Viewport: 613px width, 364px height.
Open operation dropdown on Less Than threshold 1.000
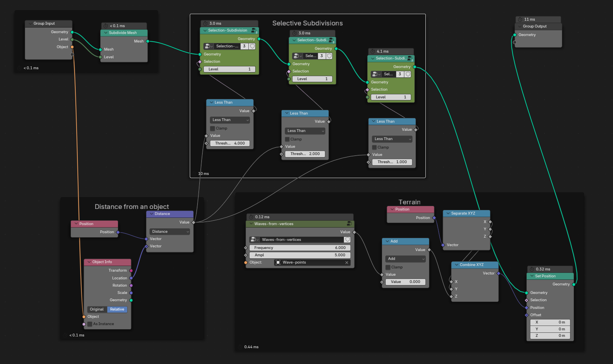(392, 139)
